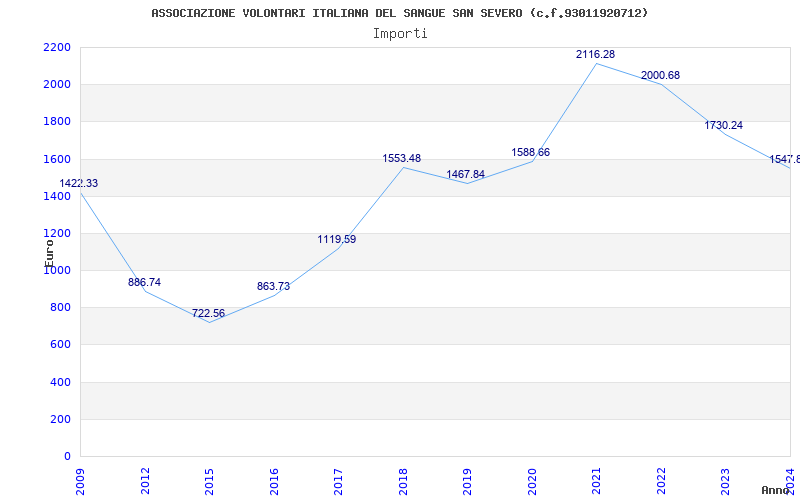
Task: Click the 2116.28 peak data label
Action: click(595, 54)
